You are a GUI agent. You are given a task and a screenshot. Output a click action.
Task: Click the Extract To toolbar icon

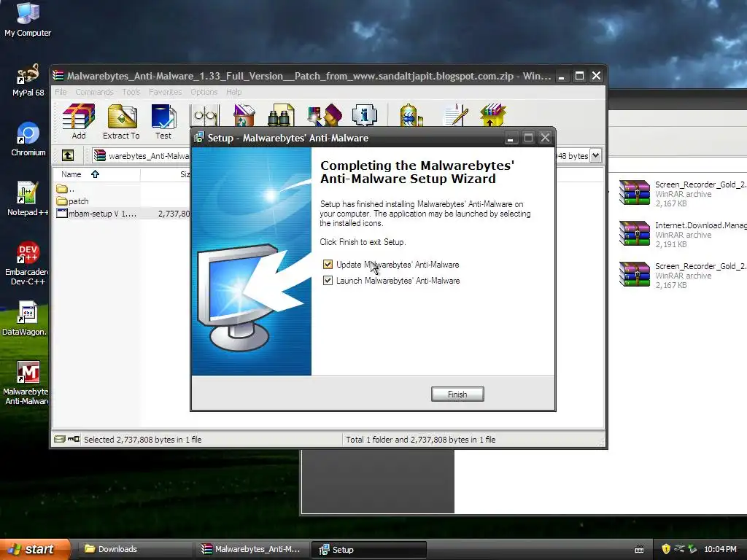point(122,122)
